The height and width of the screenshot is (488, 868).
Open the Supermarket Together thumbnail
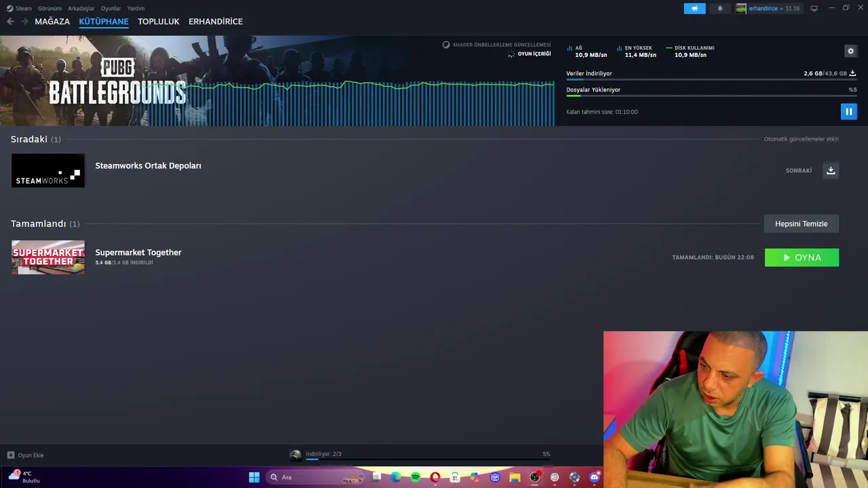tap(48, 257)
